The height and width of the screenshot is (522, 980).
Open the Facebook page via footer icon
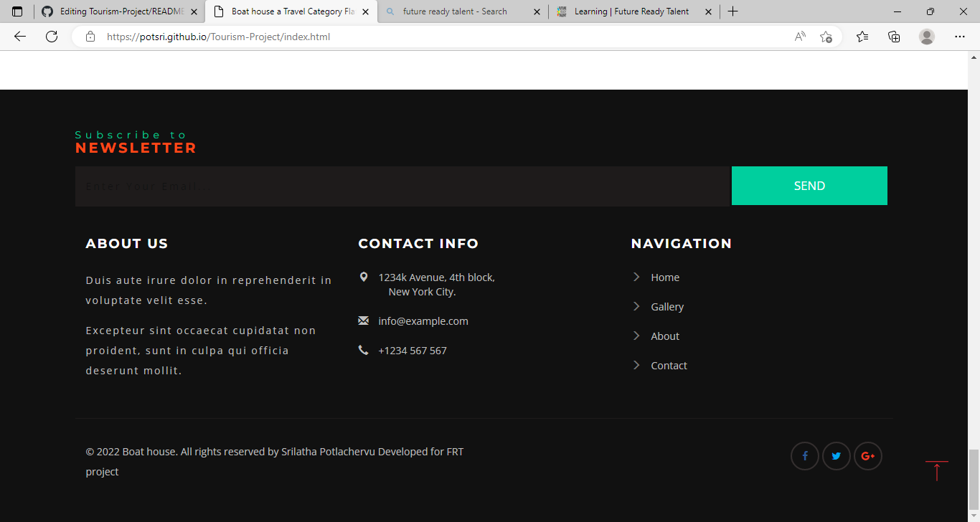point(804,456)
